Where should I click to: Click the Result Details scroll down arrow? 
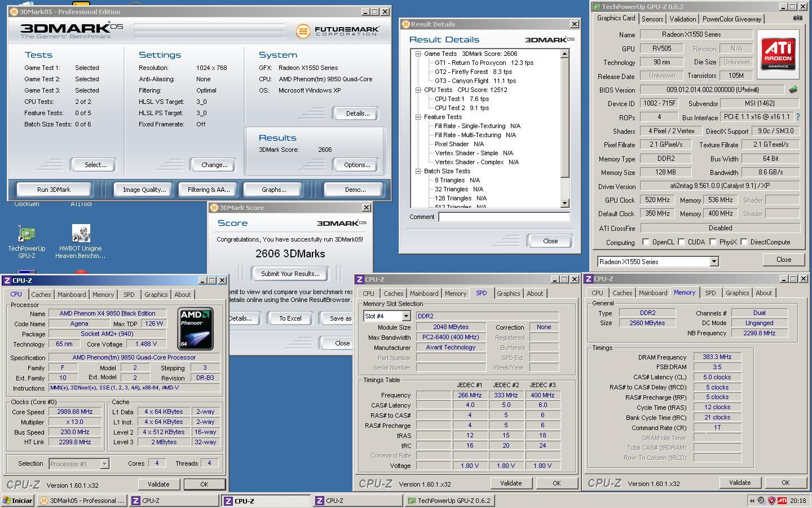point(564,203)
